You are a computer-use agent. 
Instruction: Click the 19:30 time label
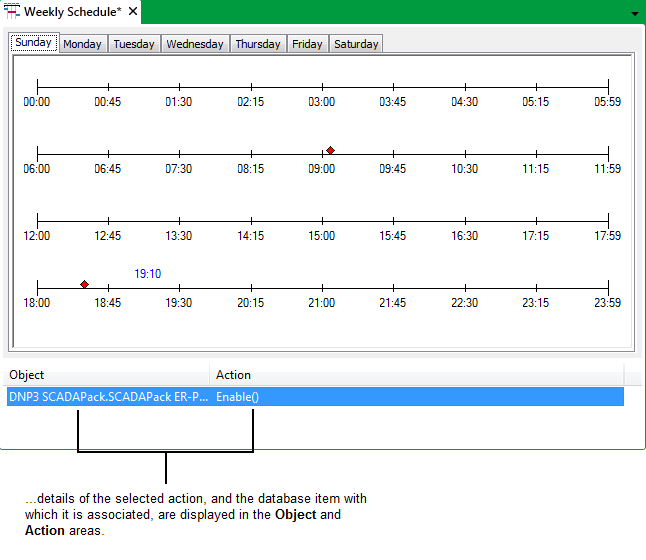(x=179, y=303)
